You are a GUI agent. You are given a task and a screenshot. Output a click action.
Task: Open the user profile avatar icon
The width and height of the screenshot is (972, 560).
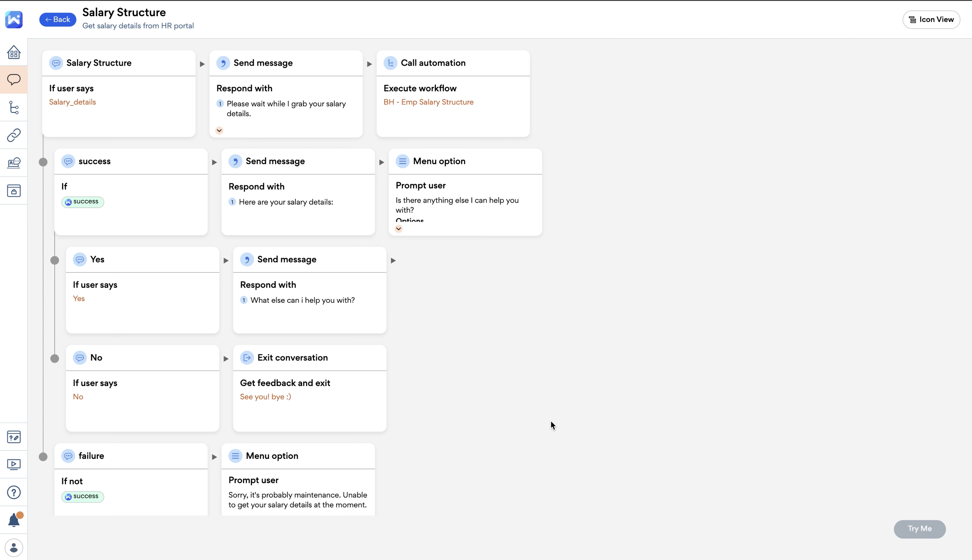[14, 548]
